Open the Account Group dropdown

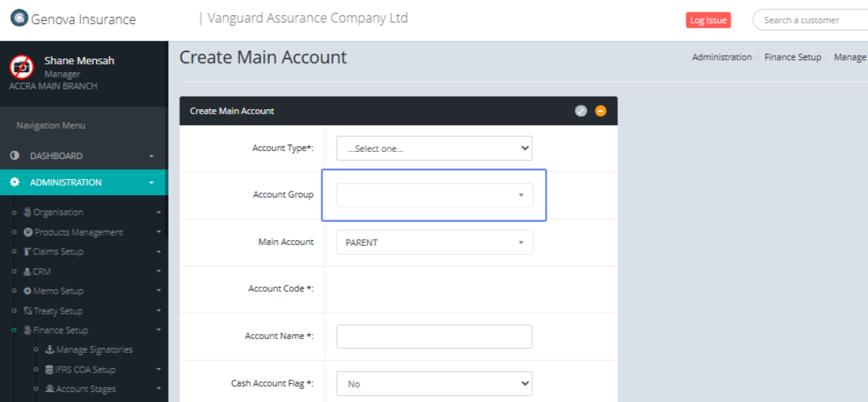434,195
